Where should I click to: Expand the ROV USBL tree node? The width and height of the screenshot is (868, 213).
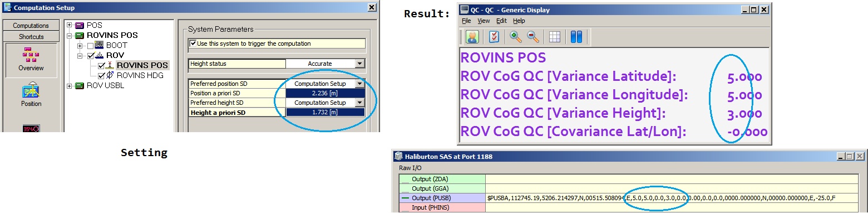(x=69, y=85)
